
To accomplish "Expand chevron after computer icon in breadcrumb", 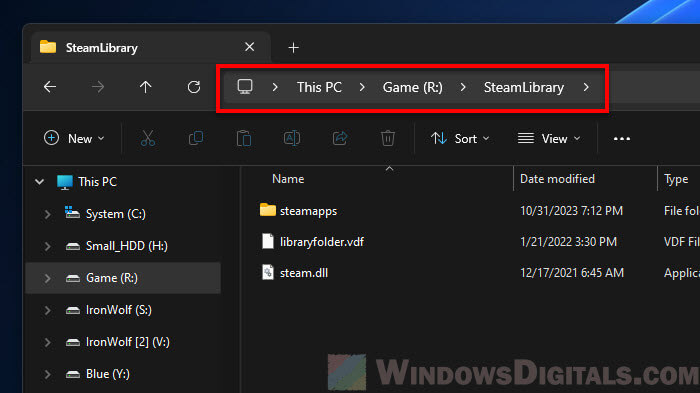I will coord(275,87).
